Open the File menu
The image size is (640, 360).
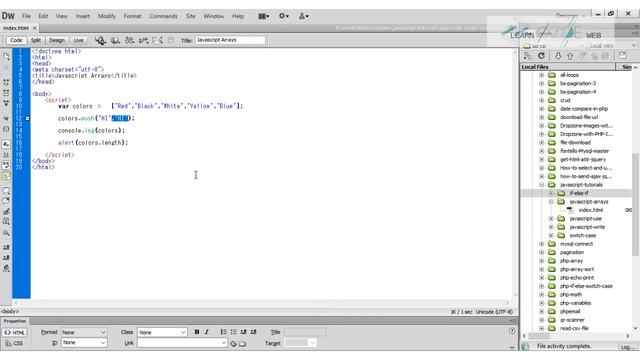click(26, 16)
